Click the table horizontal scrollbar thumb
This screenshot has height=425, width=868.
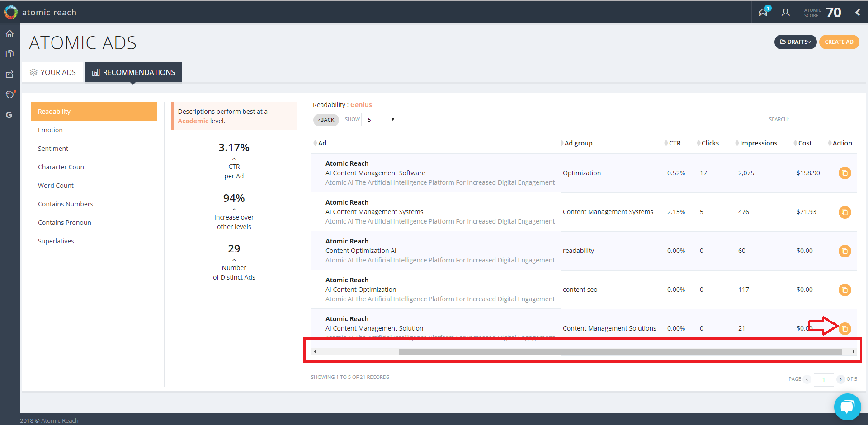click(x=620, y=351)
